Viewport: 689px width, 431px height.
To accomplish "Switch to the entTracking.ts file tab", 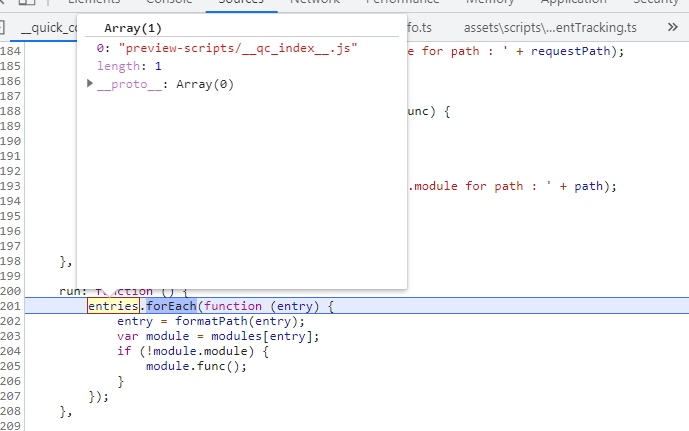I will coord(550,28).
